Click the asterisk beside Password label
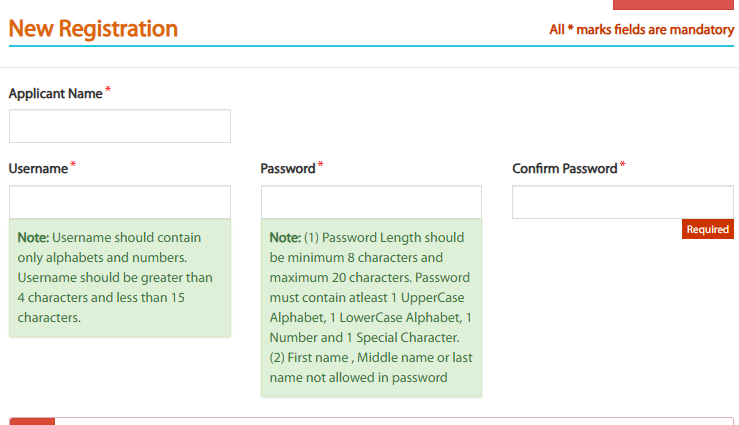 [320, 164]
